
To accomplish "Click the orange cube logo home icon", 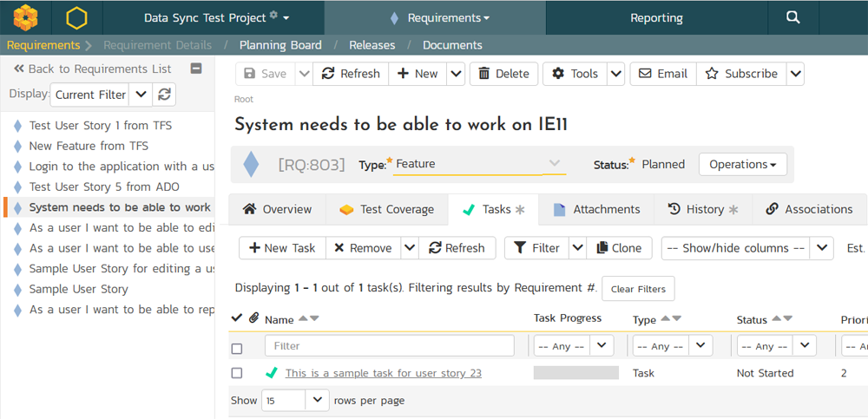I will tap(25, 17).
